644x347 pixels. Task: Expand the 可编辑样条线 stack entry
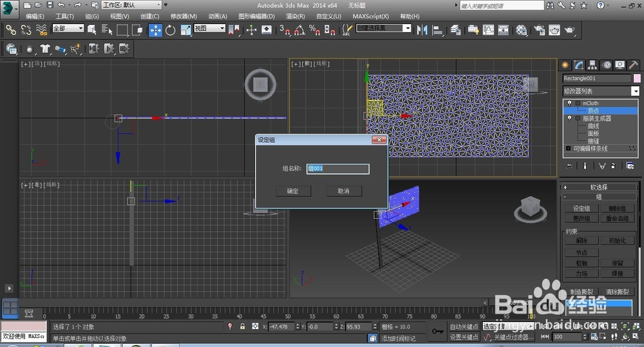tap(569, 148)
